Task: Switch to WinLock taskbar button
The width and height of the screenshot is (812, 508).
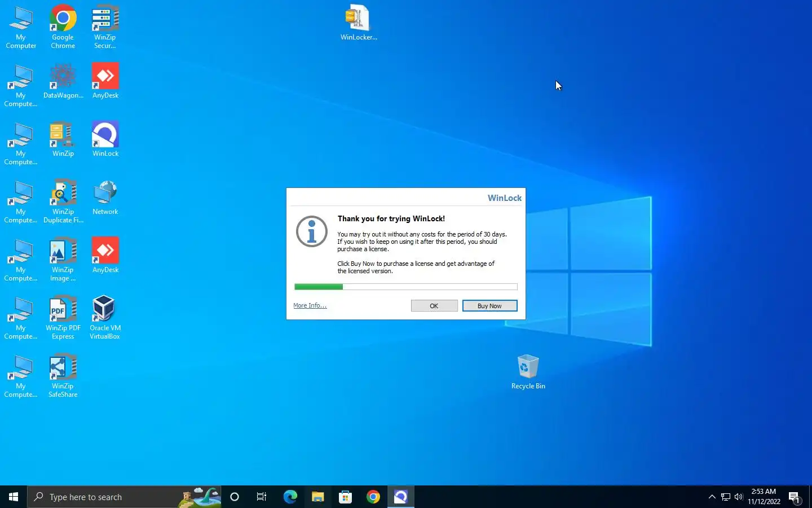Action: (401, 497)
